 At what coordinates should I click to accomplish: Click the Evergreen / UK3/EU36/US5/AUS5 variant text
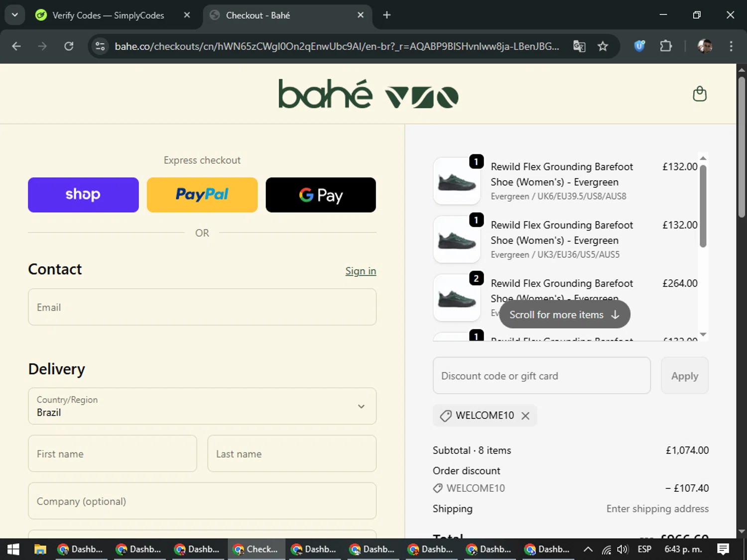tap(555, 254)
